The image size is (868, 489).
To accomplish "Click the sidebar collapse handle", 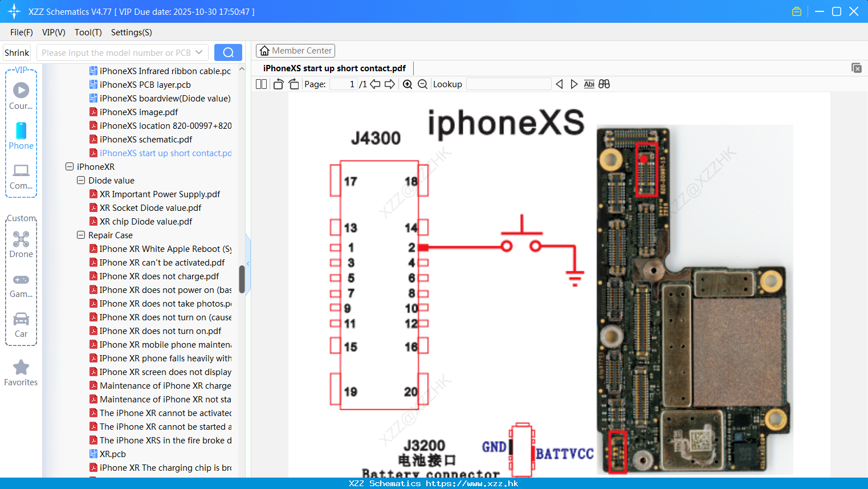I will 248,263.
